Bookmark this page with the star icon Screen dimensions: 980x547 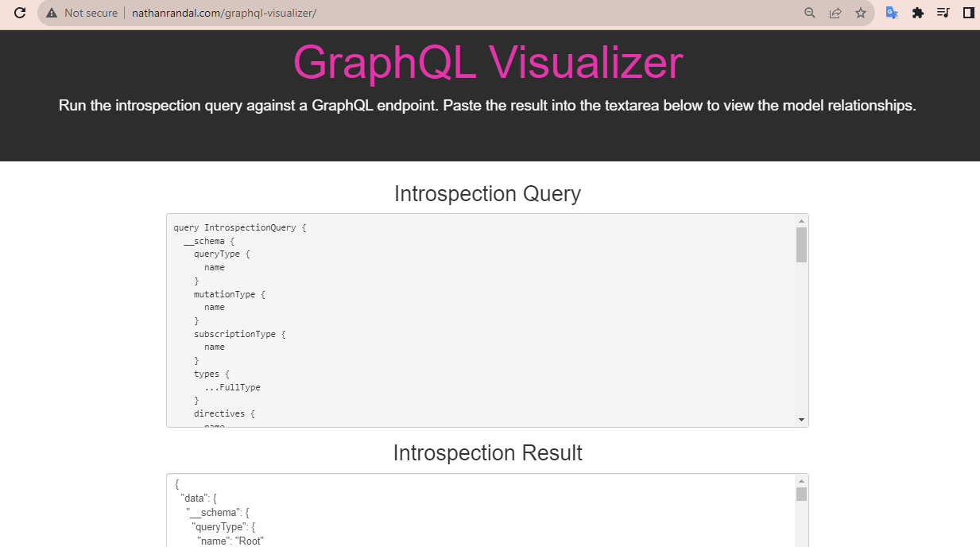(861, 13)
